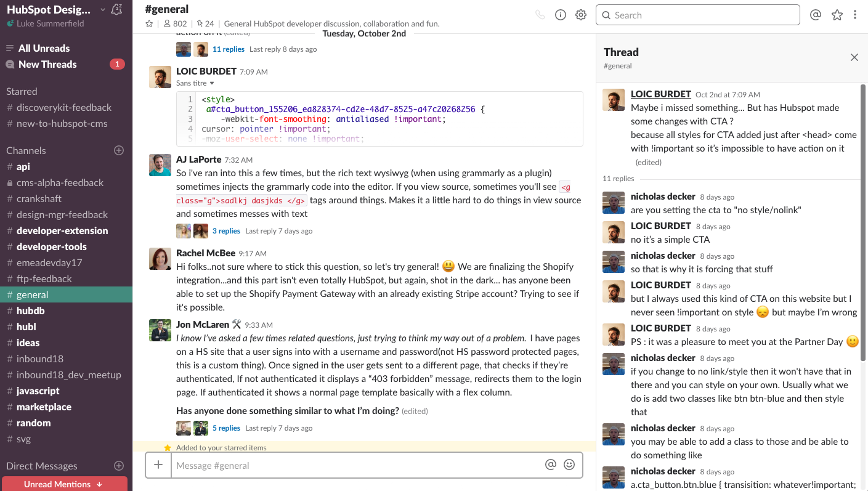
Task: Add a new channel with plus icon
Action: click(x=119, y=150)
